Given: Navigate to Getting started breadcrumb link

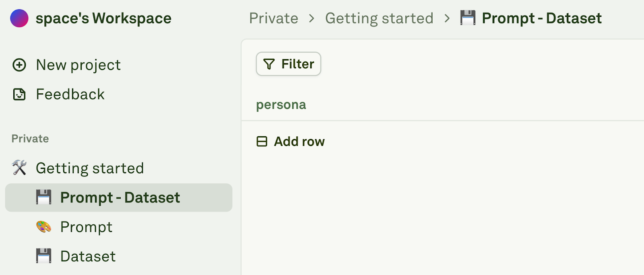Looking at the screenshot, I should [x=379, y=18].
